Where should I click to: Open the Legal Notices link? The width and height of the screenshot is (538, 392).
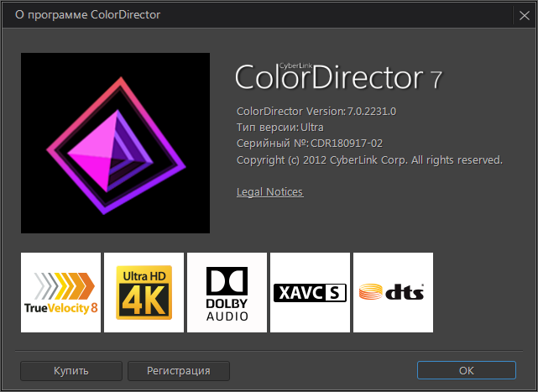coord(269,192)
